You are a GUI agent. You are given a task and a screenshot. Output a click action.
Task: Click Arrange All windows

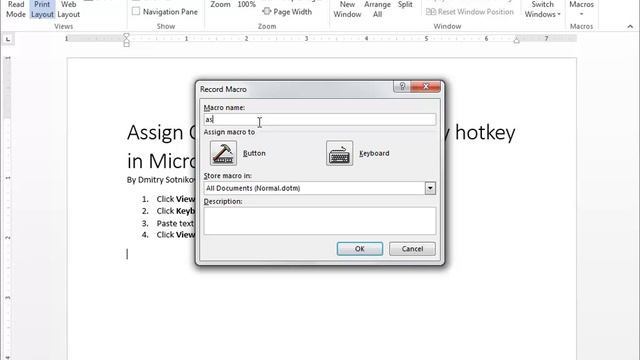click(378, 9)
